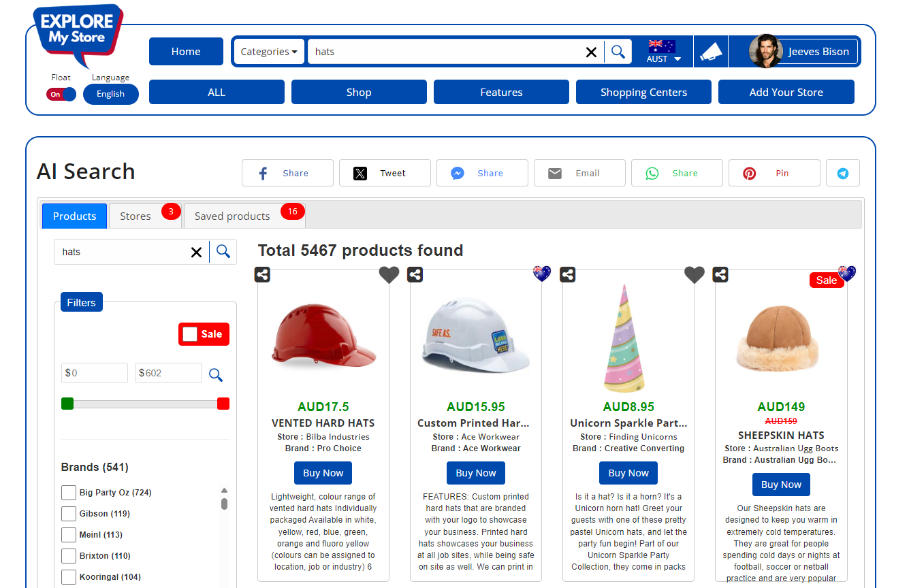Share page via Telegram icon
Image resolution: width=909 pixels, height=588 pixels.
tap(842, 174)
